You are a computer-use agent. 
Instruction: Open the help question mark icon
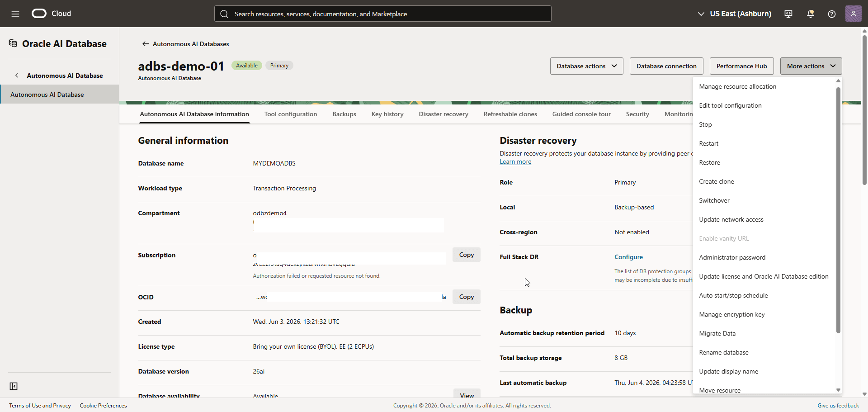pos(832,14)
